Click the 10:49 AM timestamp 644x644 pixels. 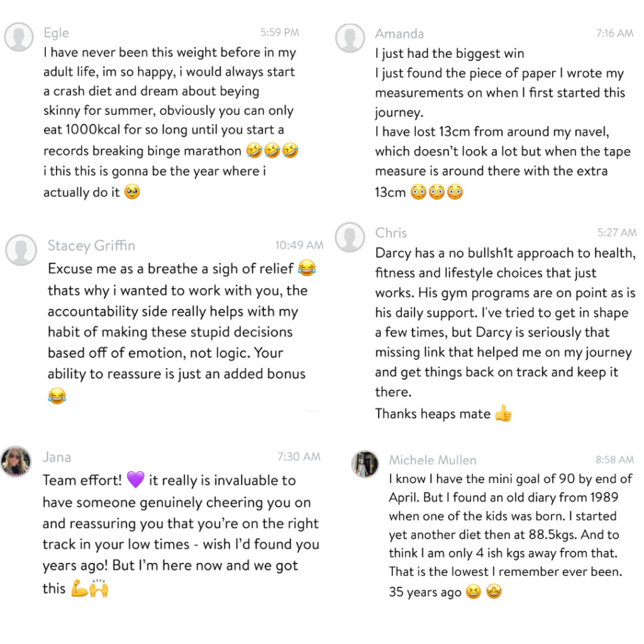coord(299,245)
